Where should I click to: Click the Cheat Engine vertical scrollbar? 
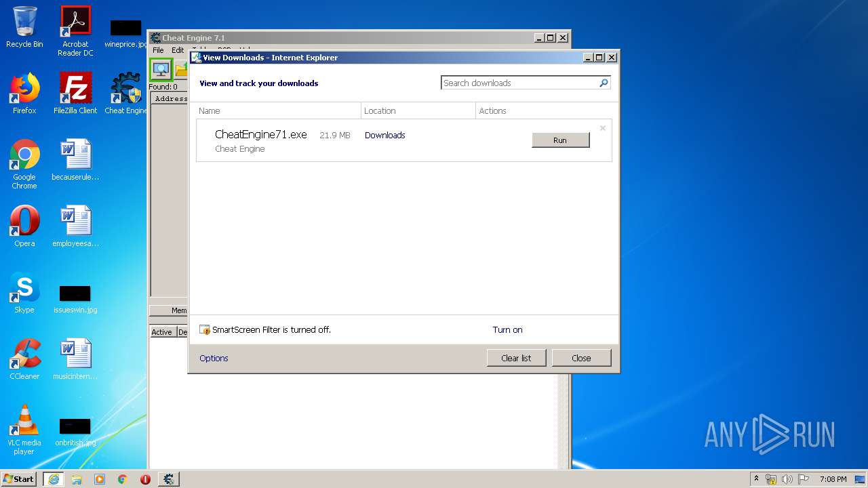coord(564,420)
